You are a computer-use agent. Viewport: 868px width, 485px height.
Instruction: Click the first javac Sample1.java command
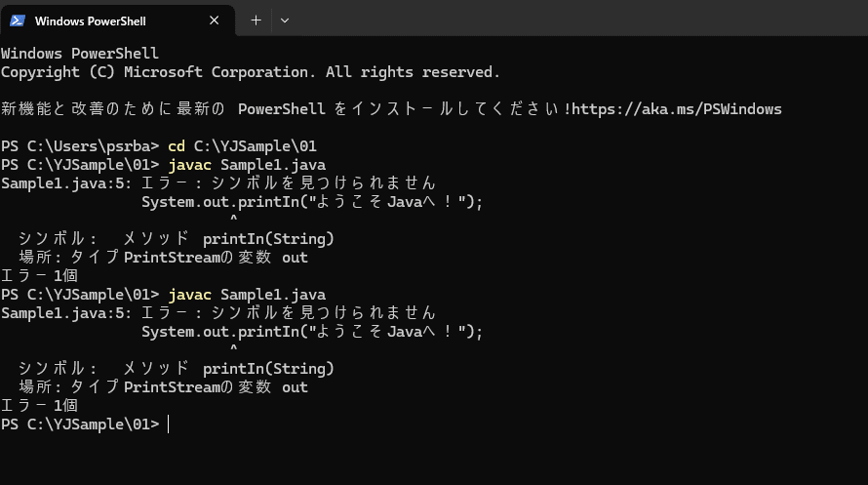click(x=247, y=165)
